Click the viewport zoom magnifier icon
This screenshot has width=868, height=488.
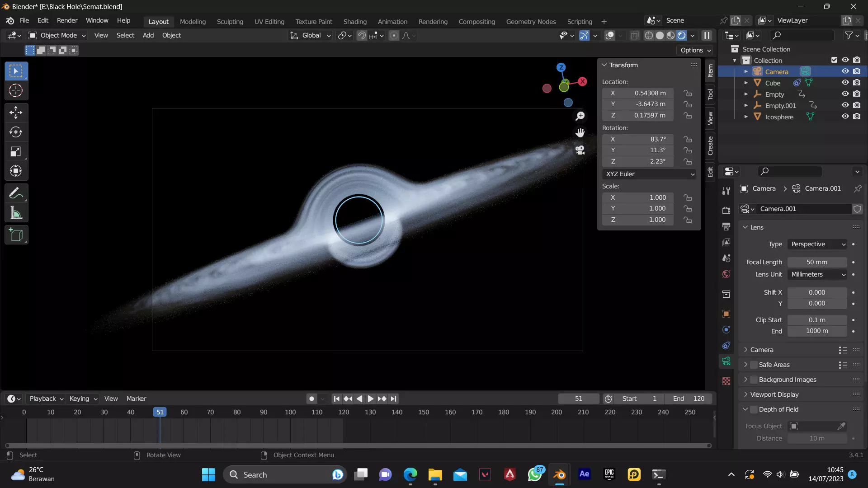point(580,116)
